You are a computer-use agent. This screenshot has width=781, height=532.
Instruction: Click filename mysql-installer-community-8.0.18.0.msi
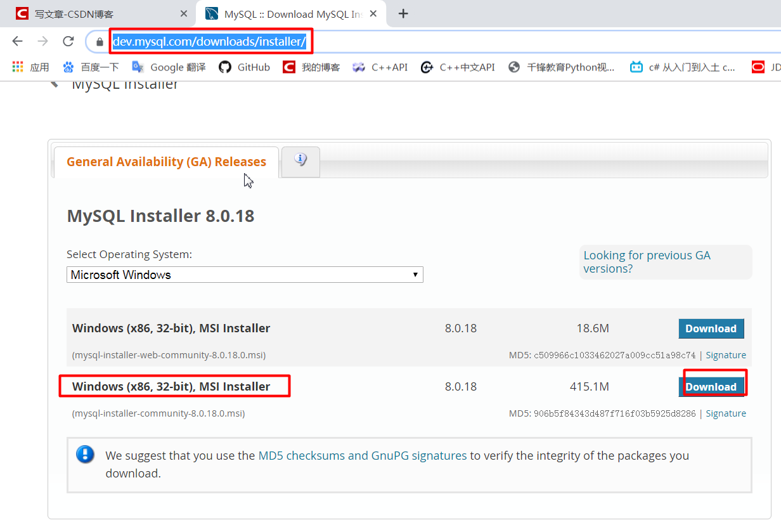pyautogui.click(x=158, y=413)
